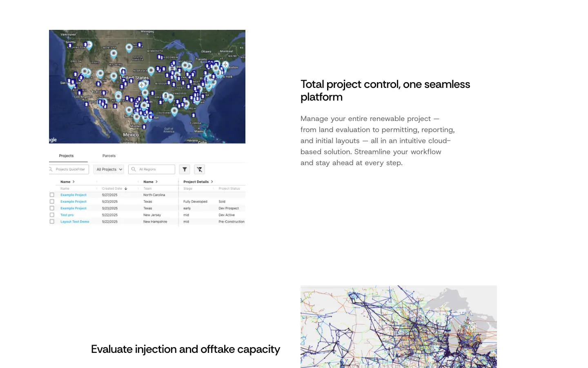Tick the checkbox next to Layout Test Demo
588x368 pixels.
52,222
